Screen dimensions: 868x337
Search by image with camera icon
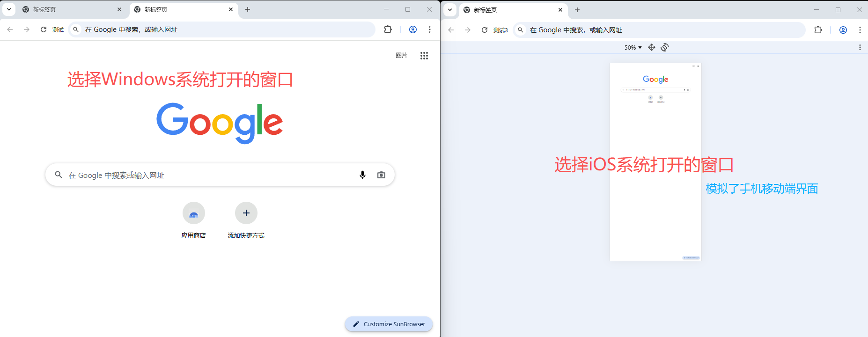pos(382,175)
